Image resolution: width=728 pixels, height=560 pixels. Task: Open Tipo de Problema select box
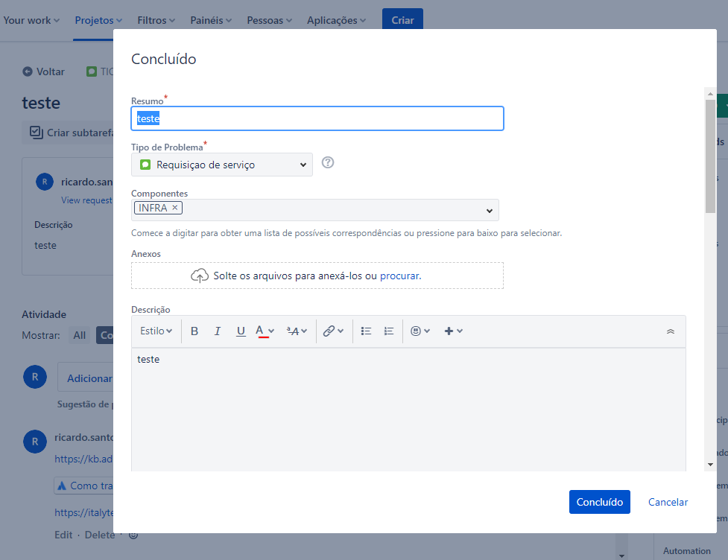tap(222, 165)
